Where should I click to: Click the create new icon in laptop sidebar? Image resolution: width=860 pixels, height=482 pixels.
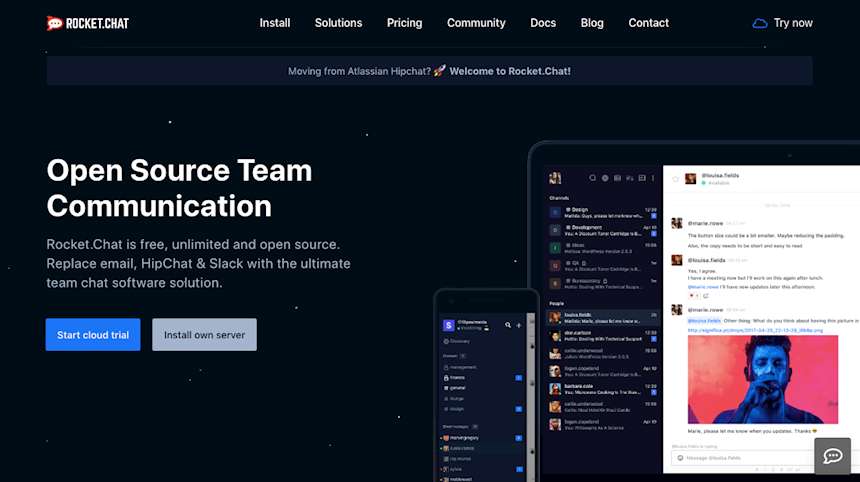click(x=642, y=178)
